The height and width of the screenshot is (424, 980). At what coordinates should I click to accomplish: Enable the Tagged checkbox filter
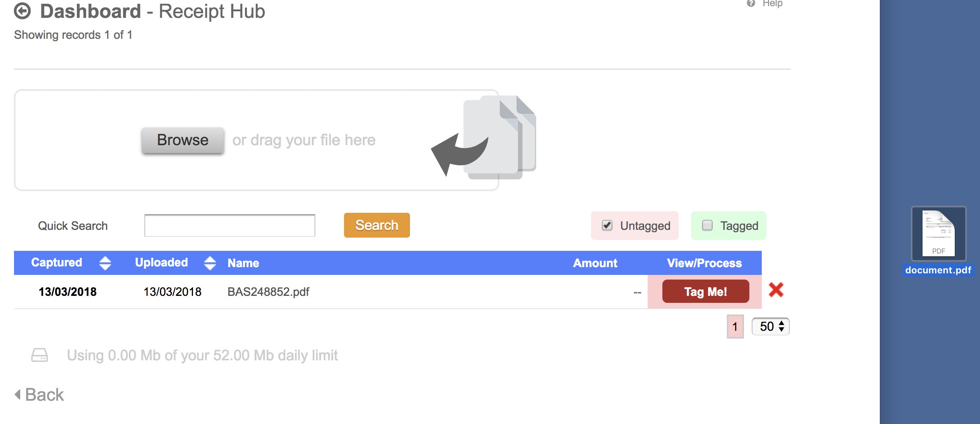[x=707, y=226]
